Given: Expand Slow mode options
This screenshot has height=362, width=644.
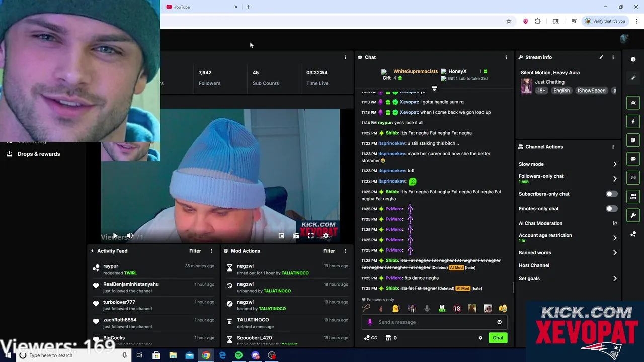Looking at the screenshot, I should (x=615, y=164).
